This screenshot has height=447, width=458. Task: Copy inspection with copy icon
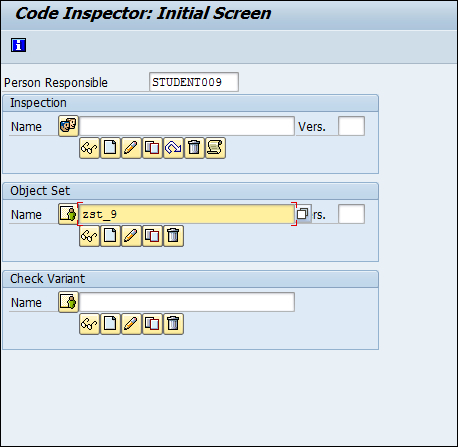[152, 148]
